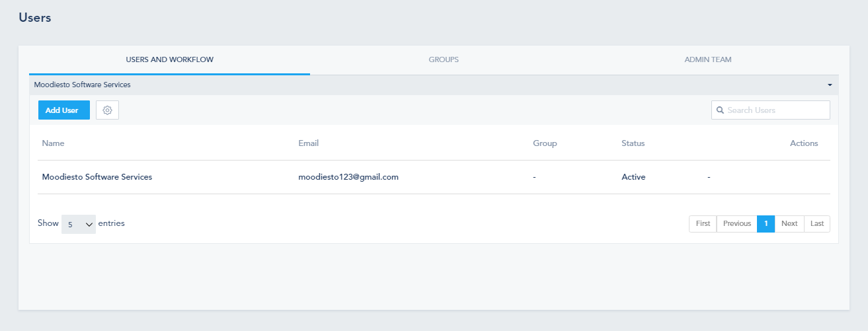Click the Active status cell

(633, 177)
